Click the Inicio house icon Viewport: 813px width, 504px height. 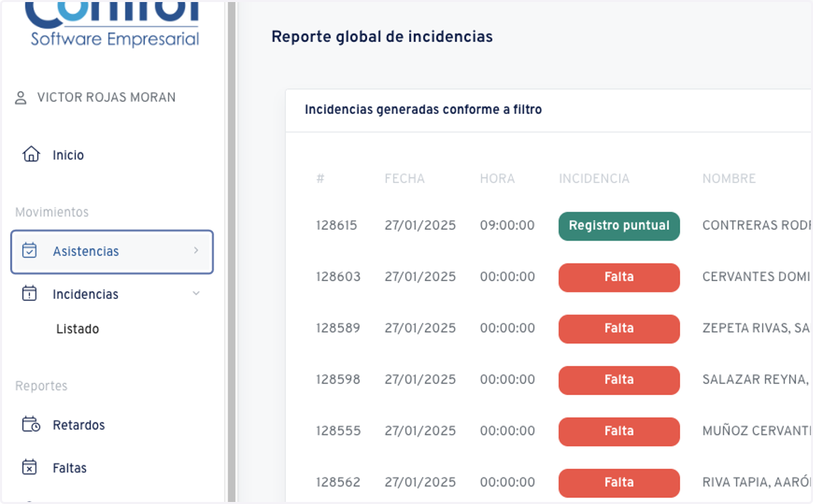pos(30,154)
